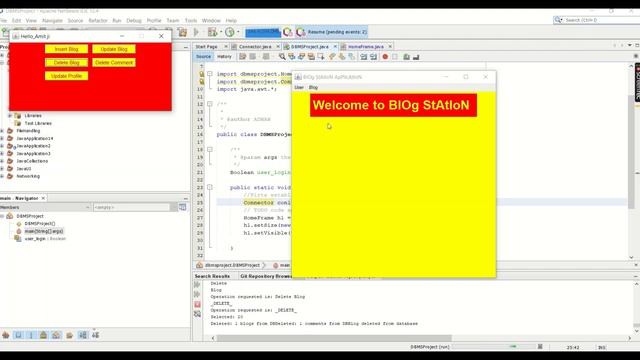640x360 pixels.
Task: Click the Debug Project icon
Action: click(212, 32)
